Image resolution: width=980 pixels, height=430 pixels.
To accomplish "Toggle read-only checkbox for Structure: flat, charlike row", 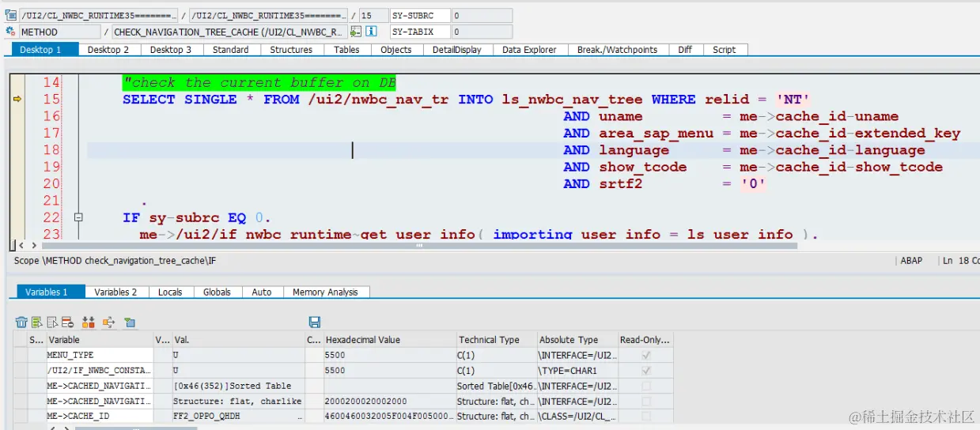I will [x=646, y=401].
